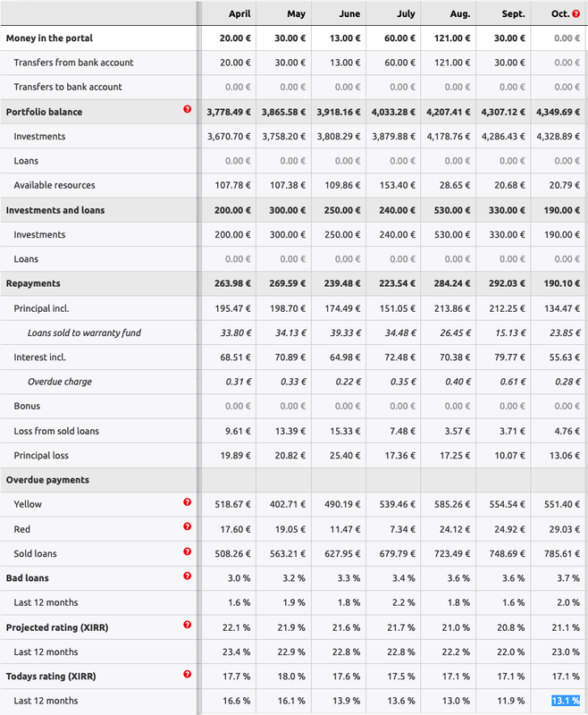Click the help icon beside Red overdue payments
The height and width of the screenshot is (715, 588).
coord(188,526)
